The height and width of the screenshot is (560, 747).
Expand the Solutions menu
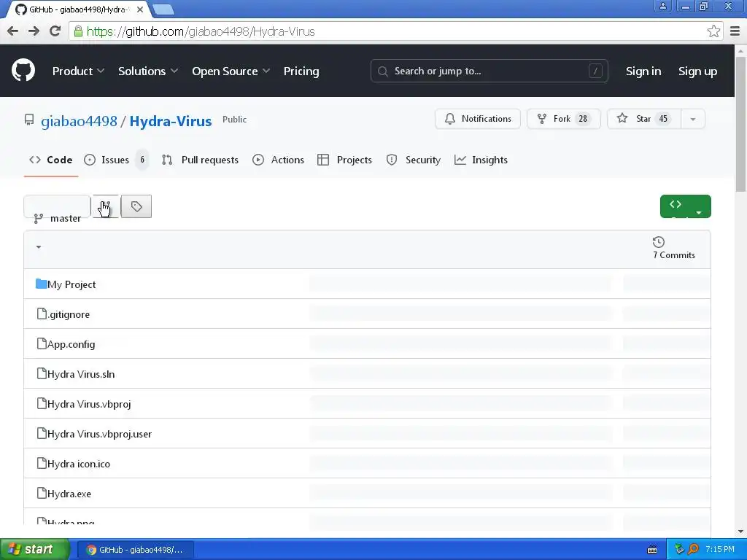coord(148,71)
